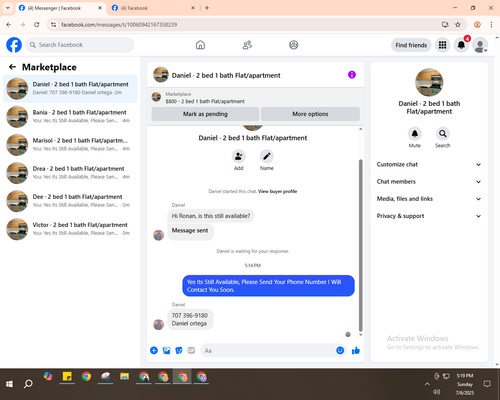
Task: Click Find friends button
Action: pos(411,45)
